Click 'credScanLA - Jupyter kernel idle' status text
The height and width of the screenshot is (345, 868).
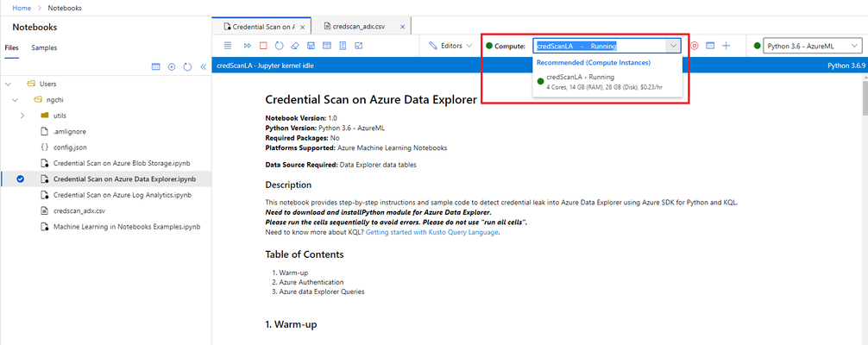[x=266, y=66]
